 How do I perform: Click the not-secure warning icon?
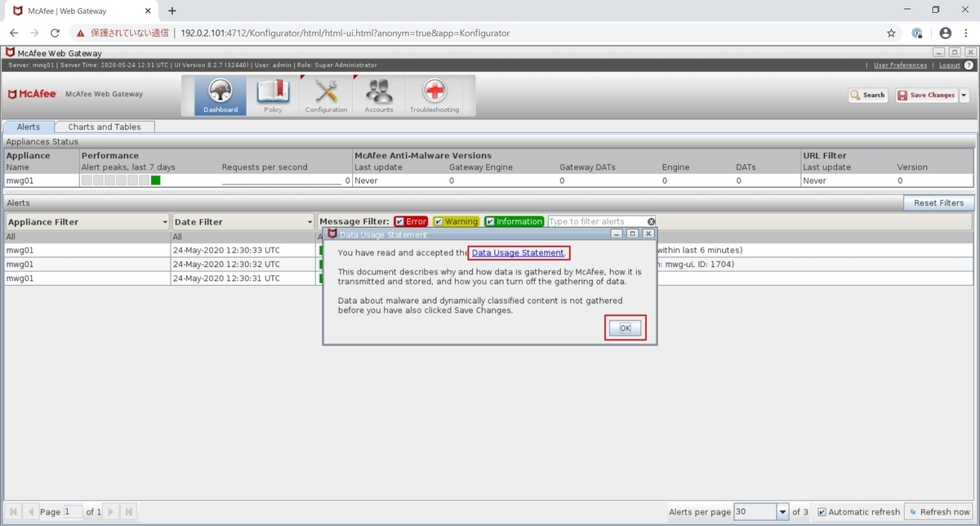(x=80, y=33)
